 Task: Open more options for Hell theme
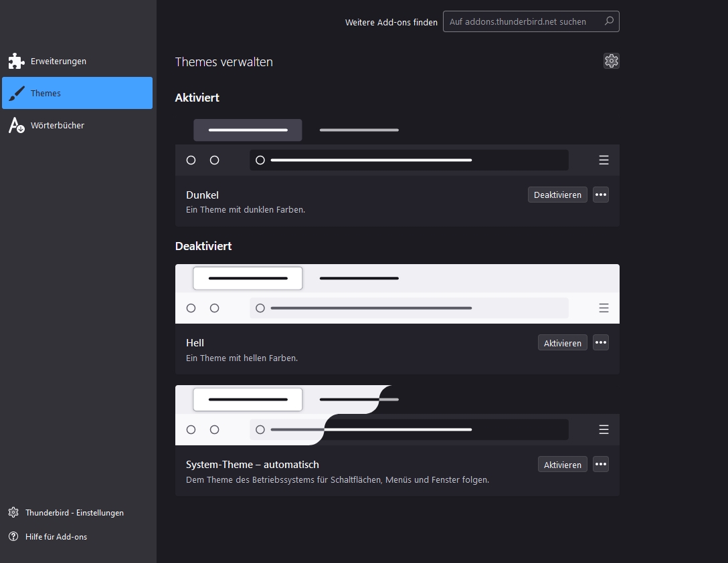(601, 342)
